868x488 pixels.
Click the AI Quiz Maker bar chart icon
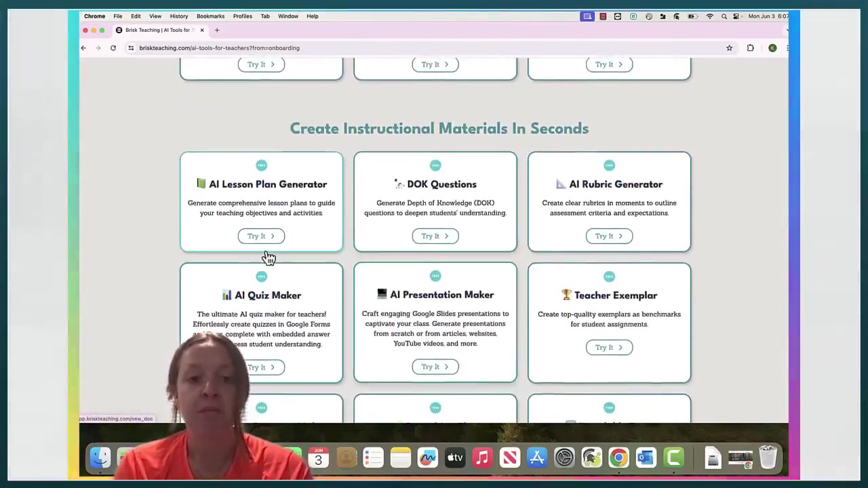click(227, 295)
